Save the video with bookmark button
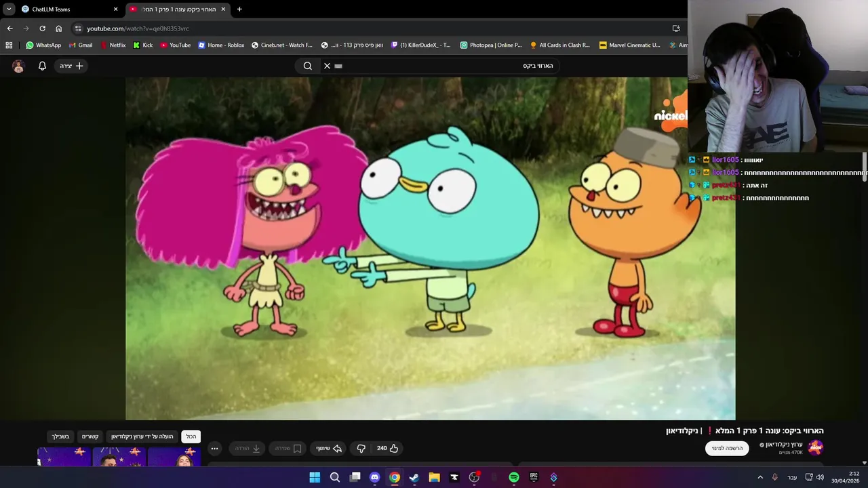This screenshot has height=488, width=868. pos(288,448)
